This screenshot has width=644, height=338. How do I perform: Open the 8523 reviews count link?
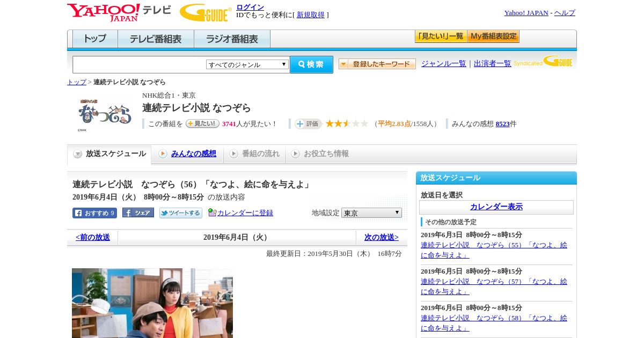[502, 124]
